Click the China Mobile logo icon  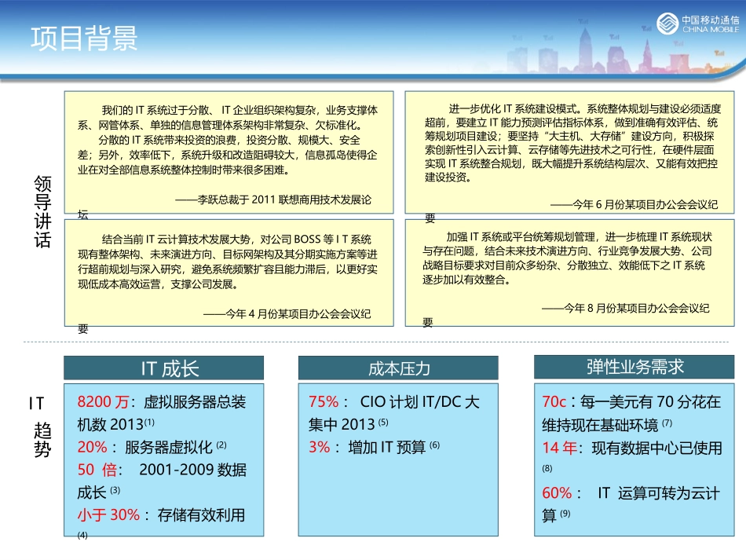coord(667,24)
